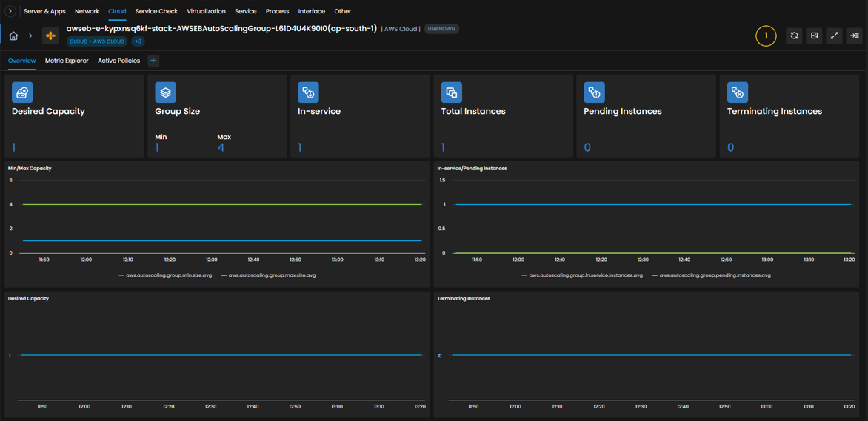
Task: Select the Cloud menu item
Action: [x=117, y=11]
